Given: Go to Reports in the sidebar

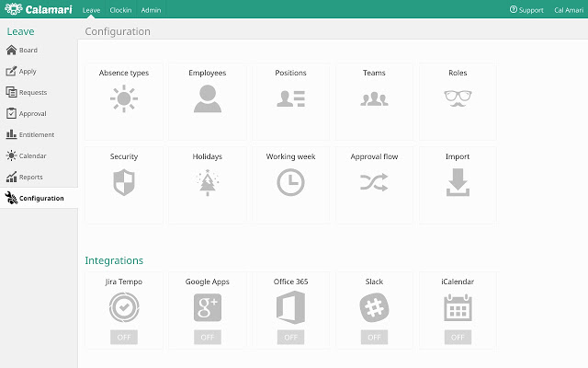Looking at the screenshot, I should [30, 178].
